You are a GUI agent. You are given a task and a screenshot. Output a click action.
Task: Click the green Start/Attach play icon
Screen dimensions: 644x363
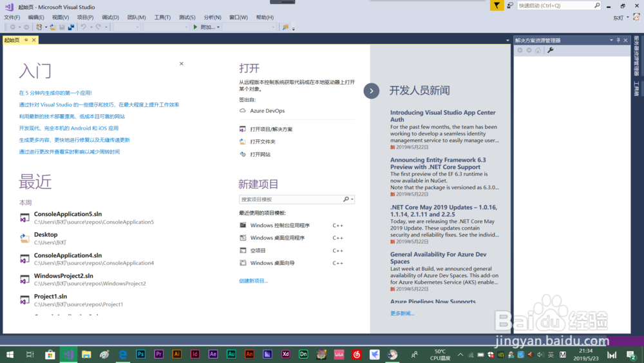pyautogui.click(x=196, y=27)
